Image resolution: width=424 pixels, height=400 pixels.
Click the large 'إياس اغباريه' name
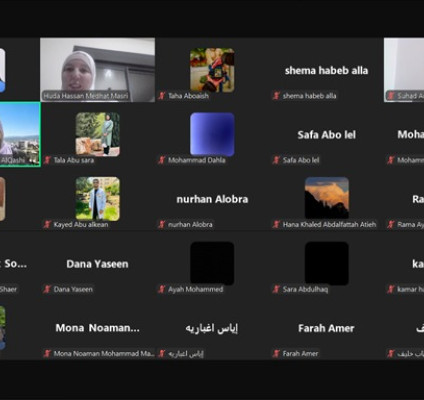(212, 329)
